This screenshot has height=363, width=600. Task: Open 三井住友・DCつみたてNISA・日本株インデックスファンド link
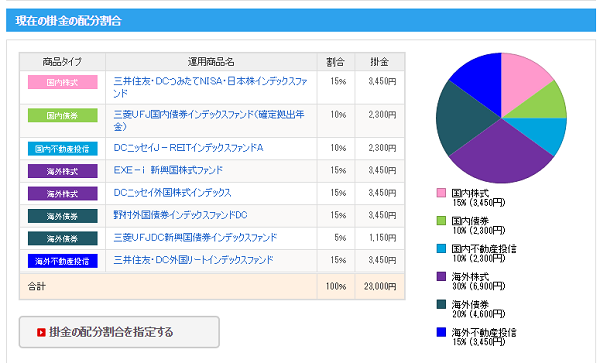[x=210, y=87]
